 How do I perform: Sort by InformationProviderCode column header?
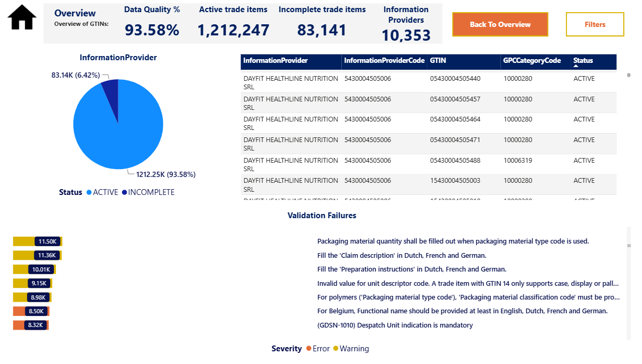[x=384, y=61]
